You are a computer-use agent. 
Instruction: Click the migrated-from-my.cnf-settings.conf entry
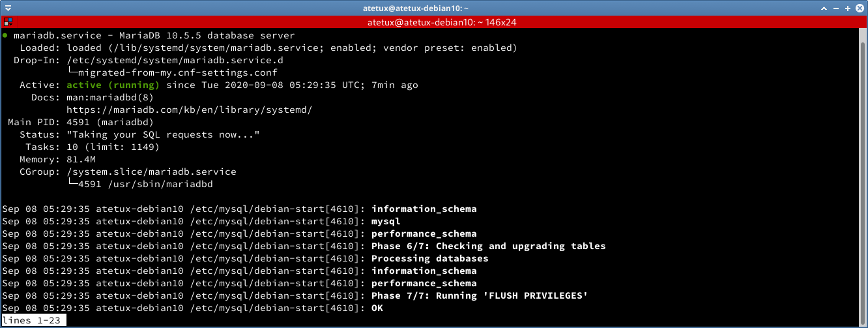point(178,72)
